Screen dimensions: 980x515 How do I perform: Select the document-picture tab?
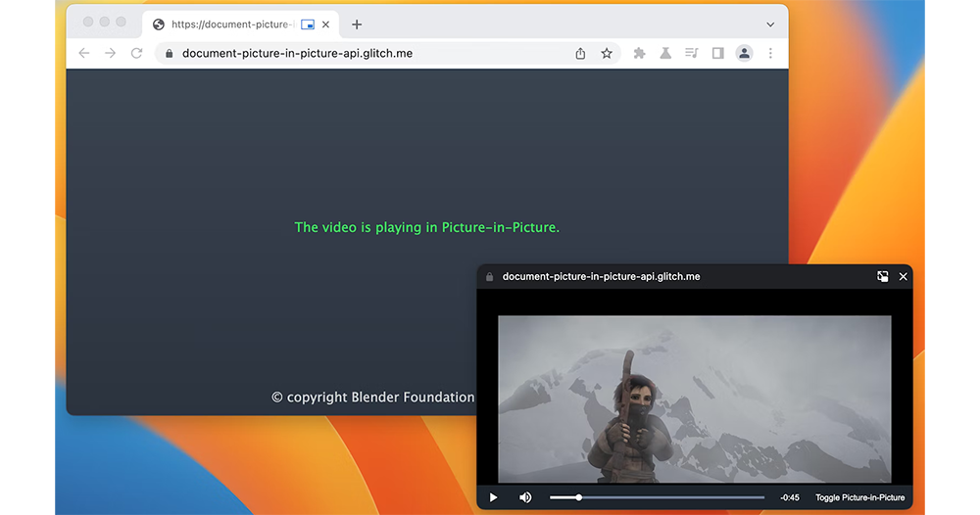click(241, 24)
